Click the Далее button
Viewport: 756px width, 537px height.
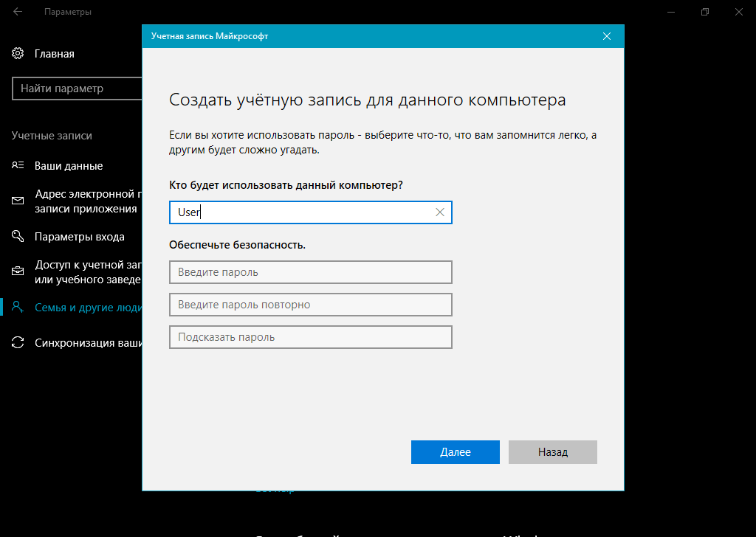click(x=455, y=452)
